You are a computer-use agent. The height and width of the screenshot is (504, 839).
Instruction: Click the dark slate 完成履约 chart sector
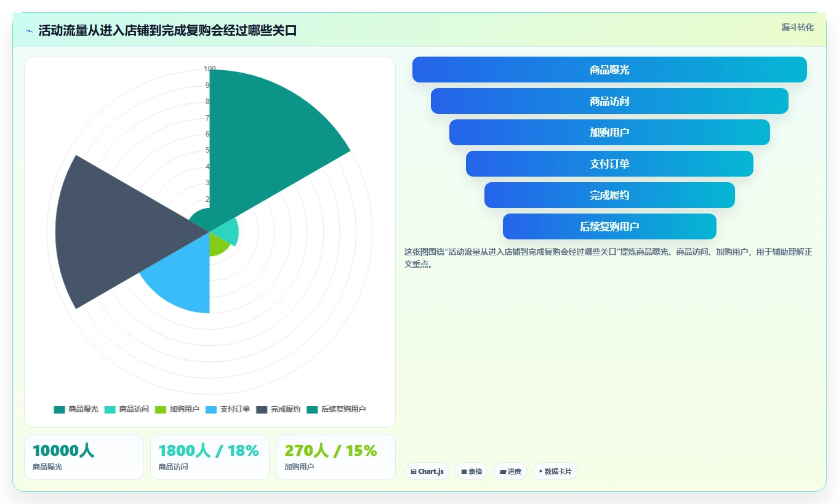[117, 232]
